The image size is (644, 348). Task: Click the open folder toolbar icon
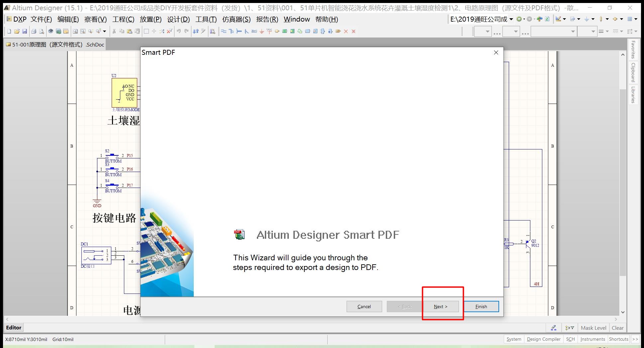[x=17, y=31]
